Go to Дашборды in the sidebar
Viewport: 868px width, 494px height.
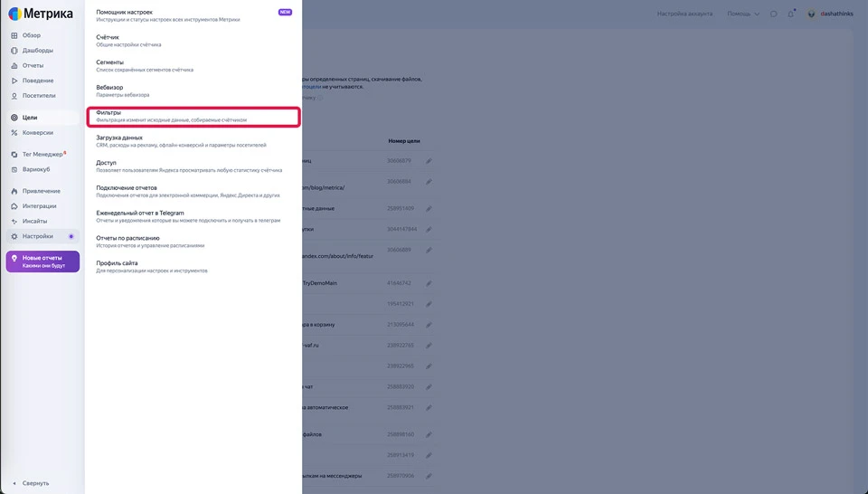[x=37, y=51]
